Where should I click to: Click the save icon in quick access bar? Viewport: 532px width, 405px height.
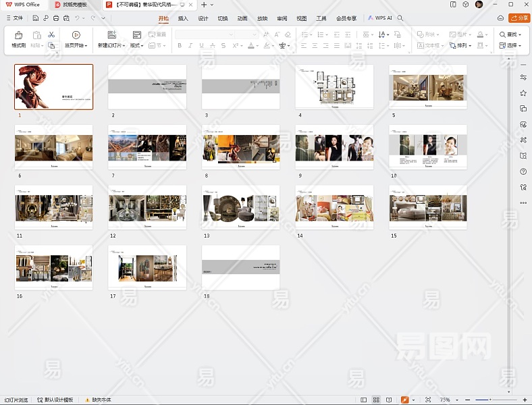[x=35, y=18]
